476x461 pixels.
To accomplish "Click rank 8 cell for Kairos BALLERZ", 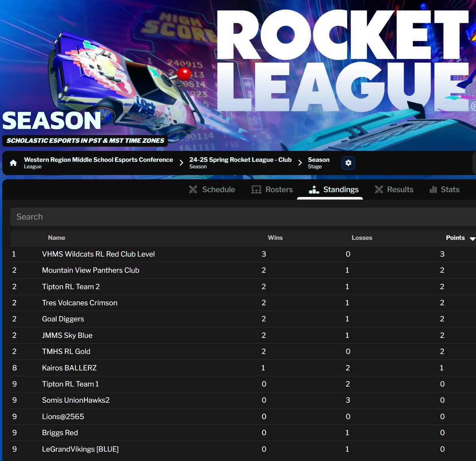I will tap(14, 368).
